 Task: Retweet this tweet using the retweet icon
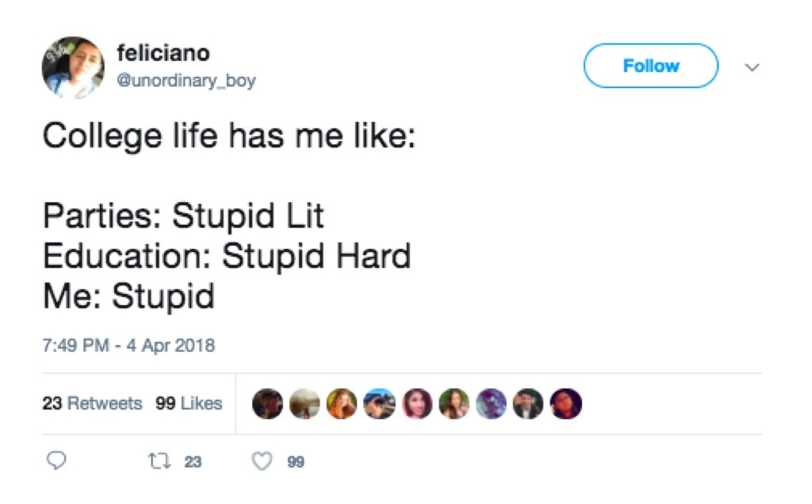159,461
